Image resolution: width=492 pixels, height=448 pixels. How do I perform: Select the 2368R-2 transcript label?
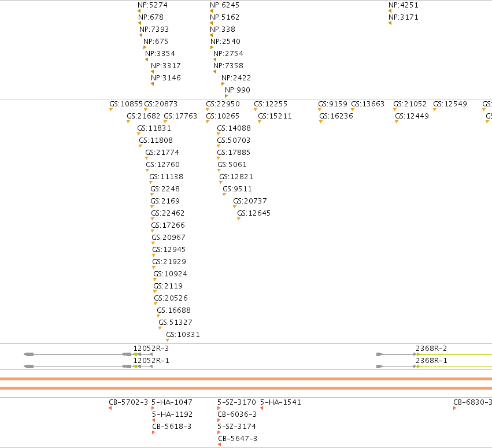[x=431, y=348]
